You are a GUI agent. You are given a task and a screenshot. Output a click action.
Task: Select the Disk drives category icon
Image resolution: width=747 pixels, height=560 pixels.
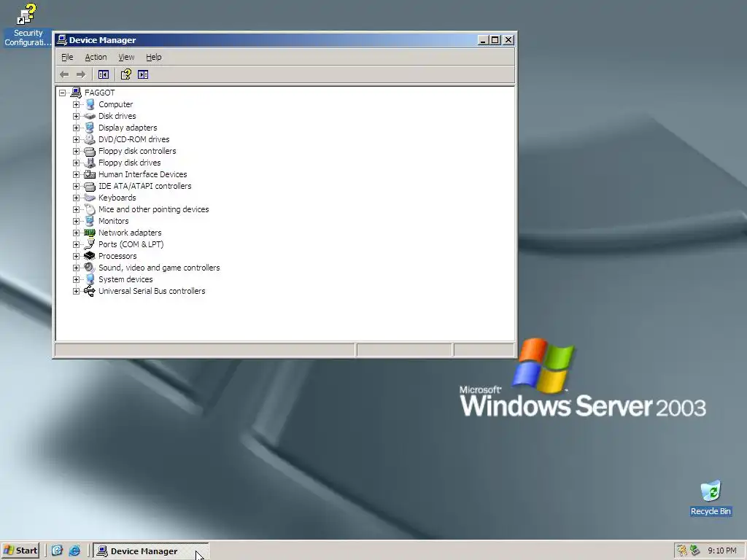tap(90, 116)
